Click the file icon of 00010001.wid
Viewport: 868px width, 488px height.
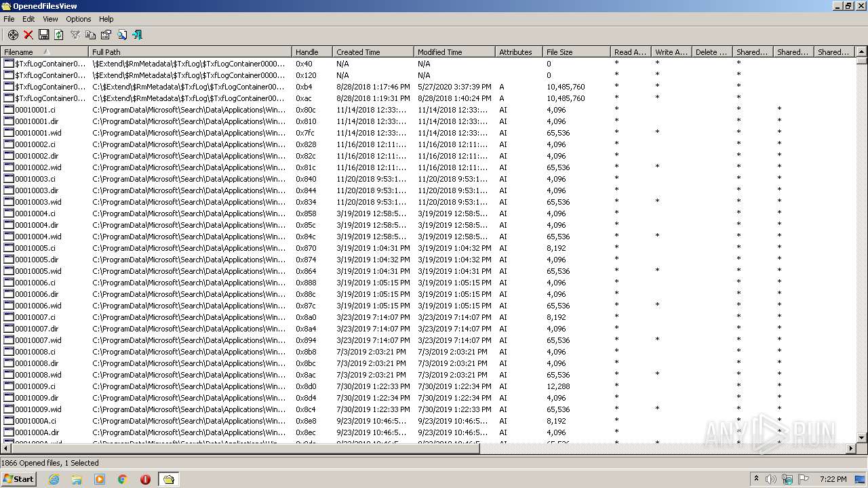click(x=9, y=133)
